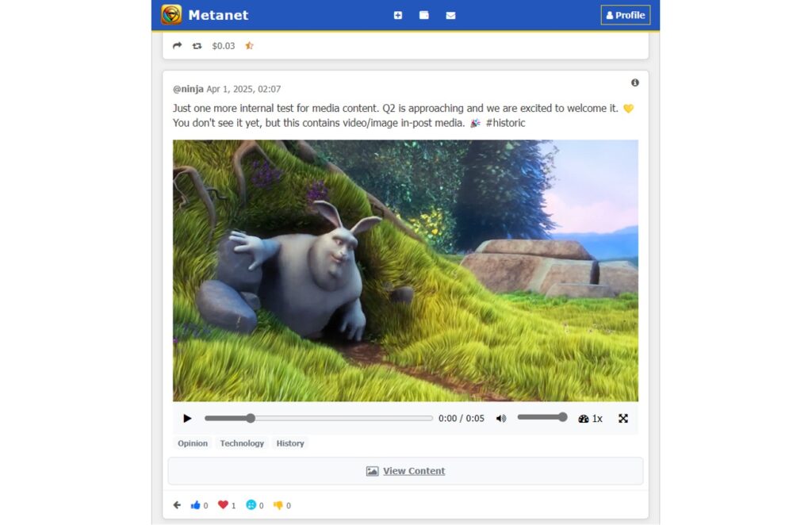
Task: Open messages envelope icon
Action: click(450, 15)
